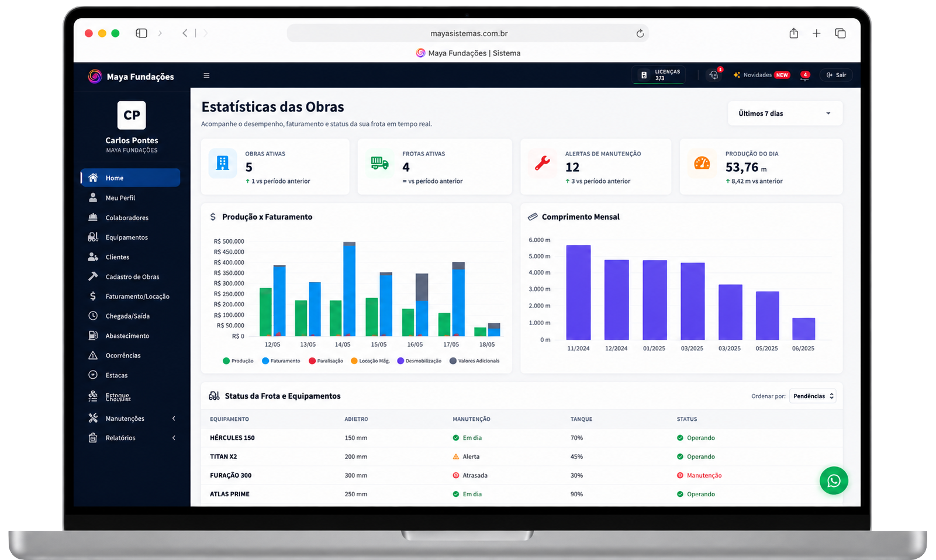Click the 06/2025 purple bar
936x560 pixels.
pos(803,329)
